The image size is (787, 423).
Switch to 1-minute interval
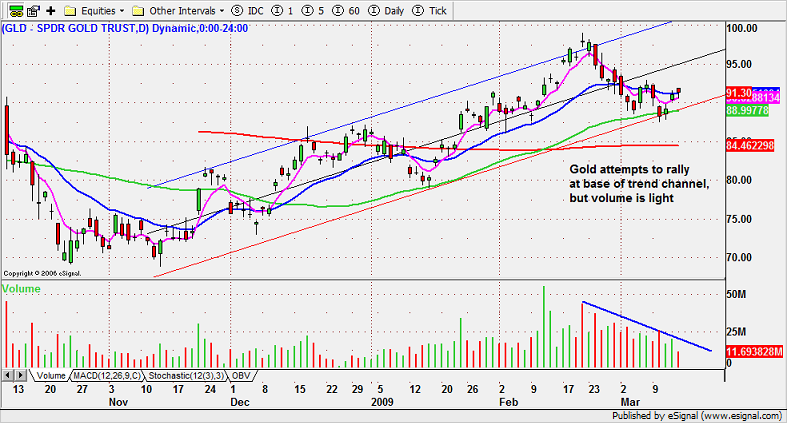click(282, 11)
